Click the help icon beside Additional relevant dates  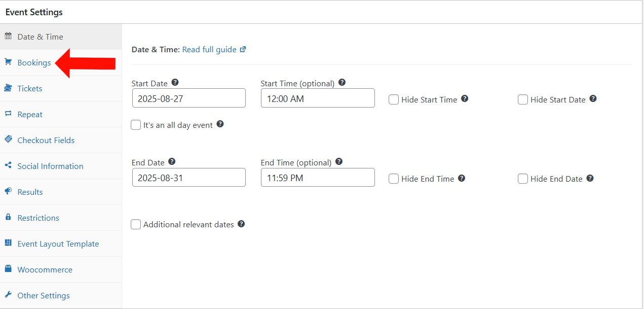point(241,224)
